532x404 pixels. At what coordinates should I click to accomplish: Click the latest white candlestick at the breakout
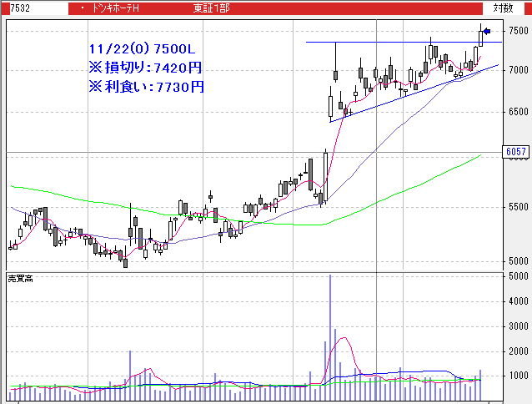481,37
